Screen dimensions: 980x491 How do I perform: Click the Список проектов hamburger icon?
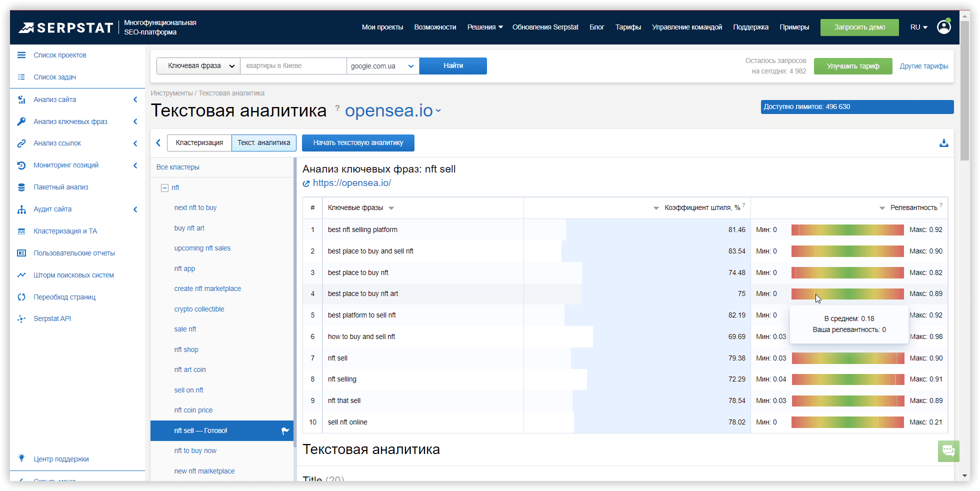point(21,55)
